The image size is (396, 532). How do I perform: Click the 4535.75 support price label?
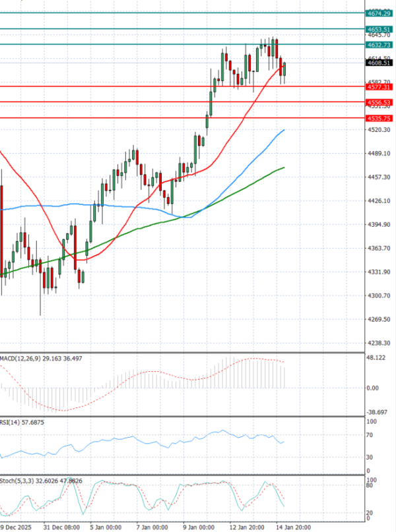(x=379, y=118)
